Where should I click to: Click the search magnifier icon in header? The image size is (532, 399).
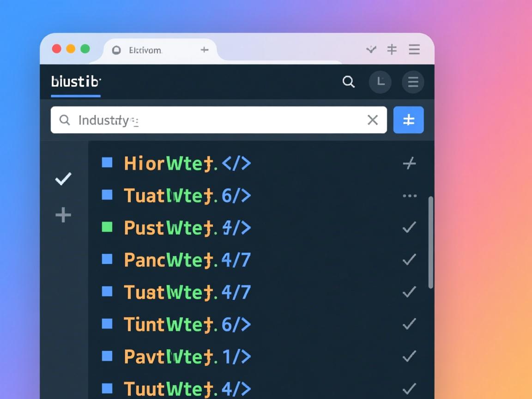tap(349, 82)
